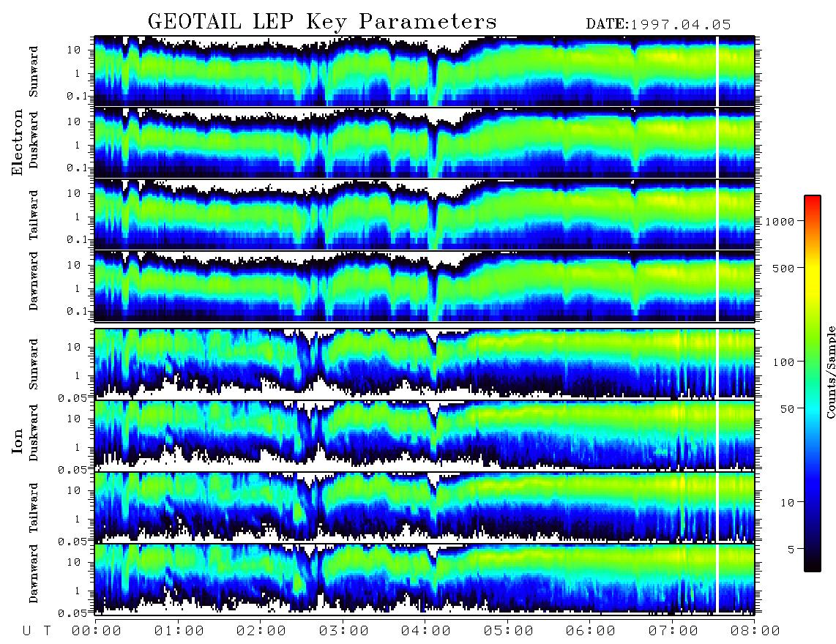Click the Electron Tailward spectrogram panel
This screenshot has width=836, height=644.
click(425, 214)
